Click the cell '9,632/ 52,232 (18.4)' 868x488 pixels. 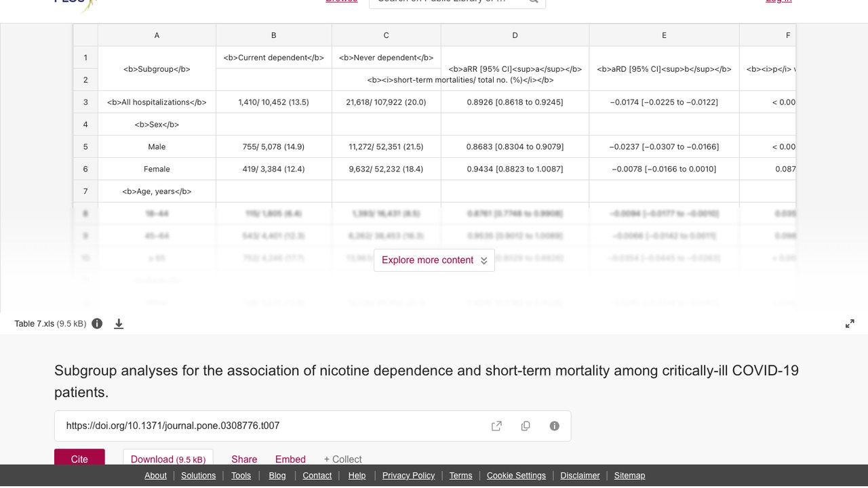coord(387,169)
